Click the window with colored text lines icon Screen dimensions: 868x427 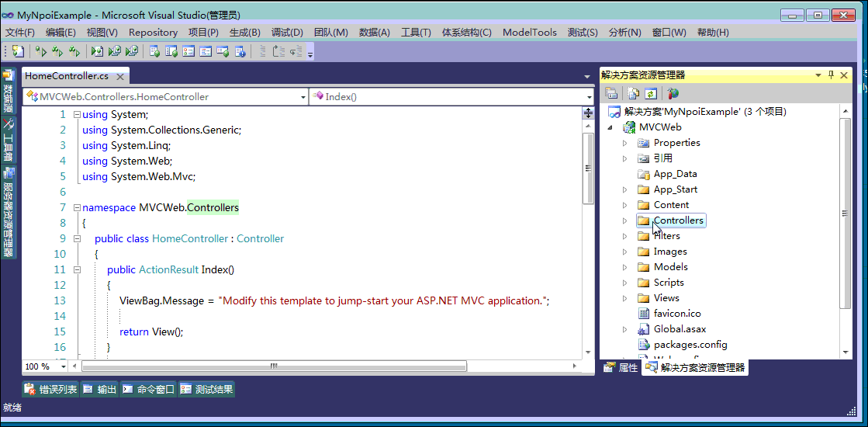click(206, 51)
